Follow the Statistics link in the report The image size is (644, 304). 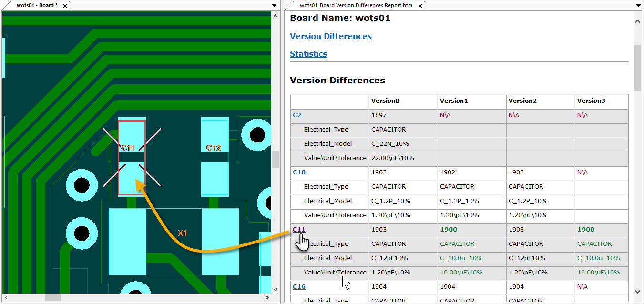click(x=308, y=54)
